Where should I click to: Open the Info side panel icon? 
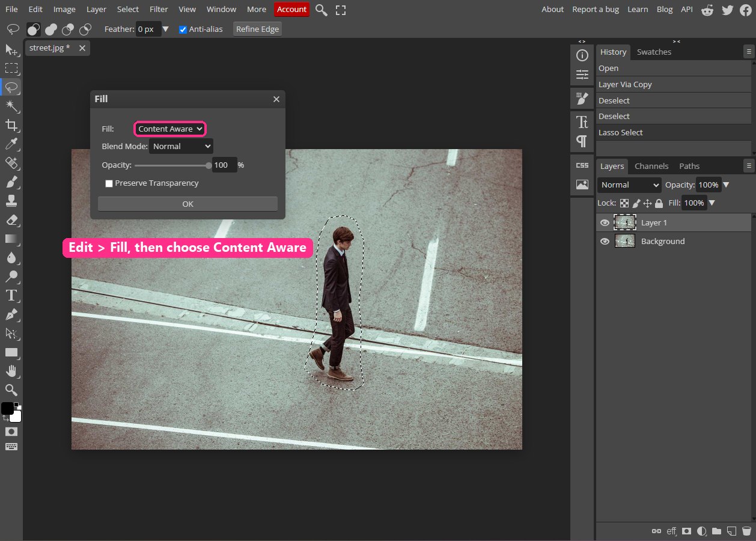point(582,55)
